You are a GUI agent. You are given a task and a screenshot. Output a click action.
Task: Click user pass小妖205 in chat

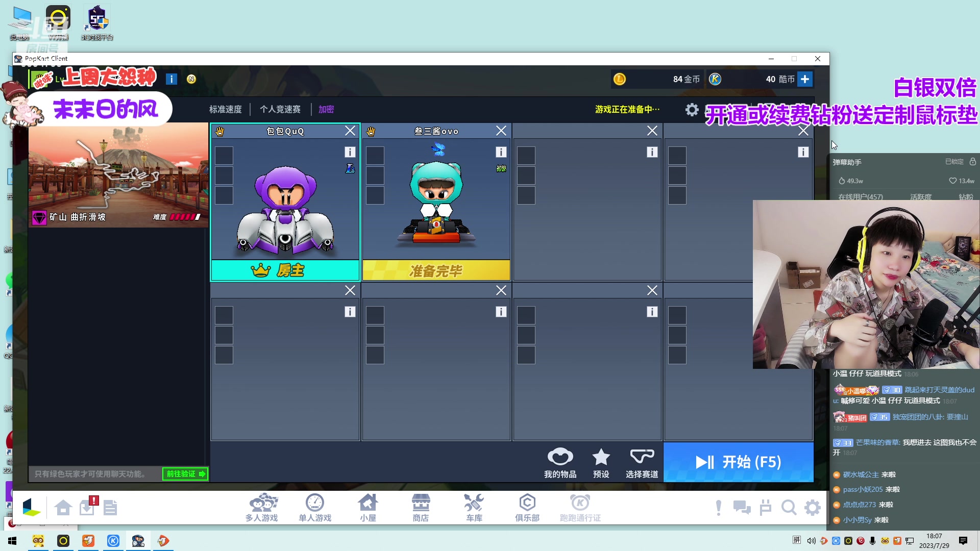pyautogui.click(x=863, y=489)
